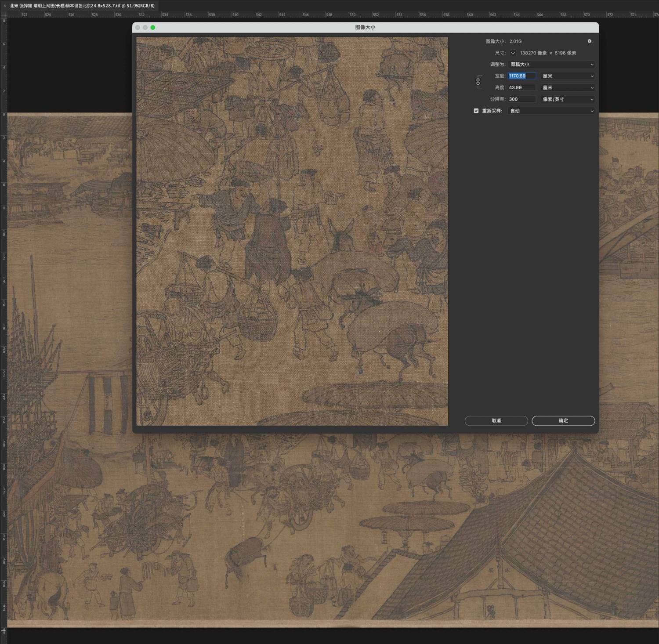Image resolution: width=659 pixels, height=644 pixels.
Task: Click the green zoom button on dialog
Action: click(x=153, y=27)
